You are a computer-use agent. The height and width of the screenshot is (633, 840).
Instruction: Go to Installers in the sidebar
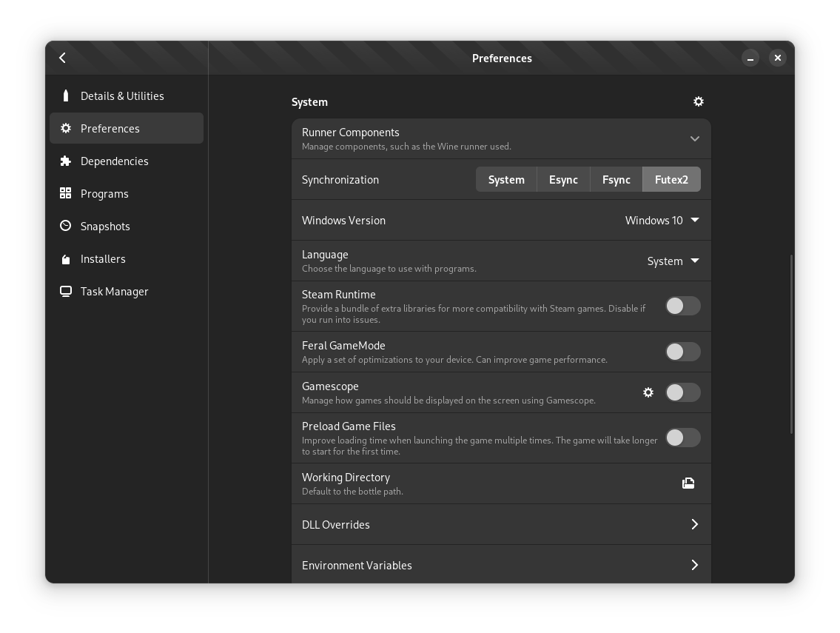pos(103,258)
